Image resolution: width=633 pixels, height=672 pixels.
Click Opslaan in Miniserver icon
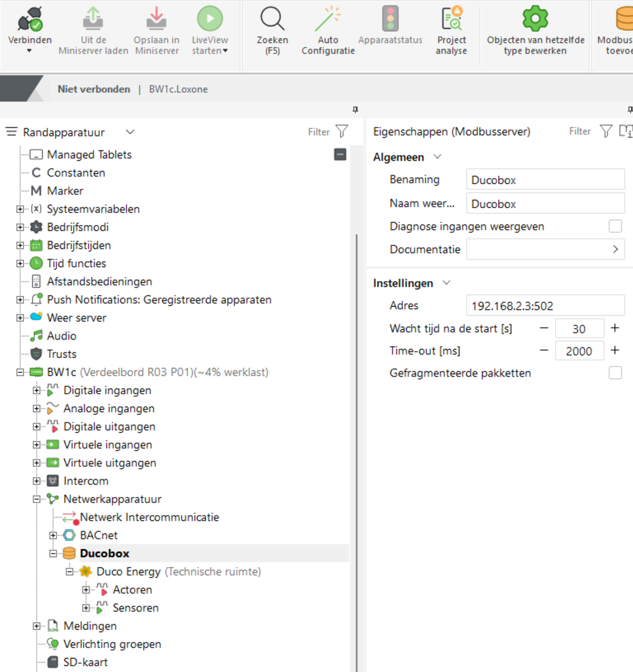pos(157,19)
